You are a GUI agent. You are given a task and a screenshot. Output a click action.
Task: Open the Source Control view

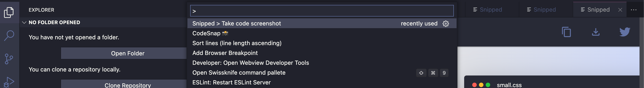[9, 59]
